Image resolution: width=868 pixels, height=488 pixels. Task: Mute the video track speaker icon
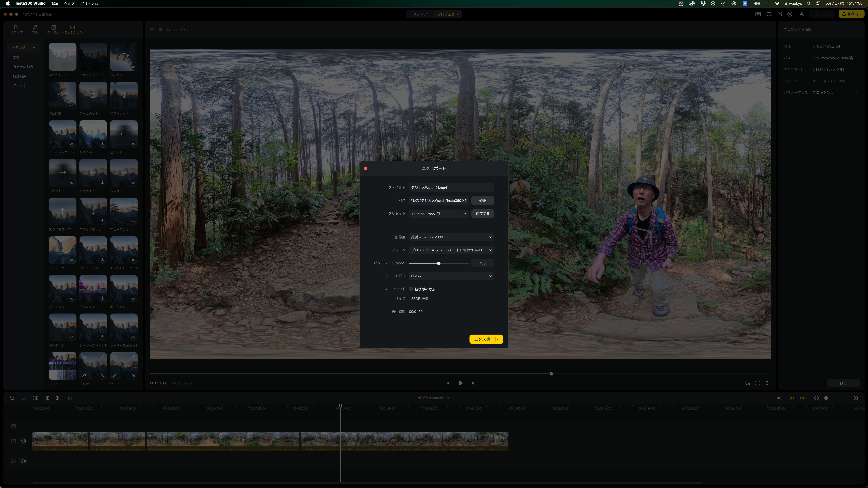(23, 441)
